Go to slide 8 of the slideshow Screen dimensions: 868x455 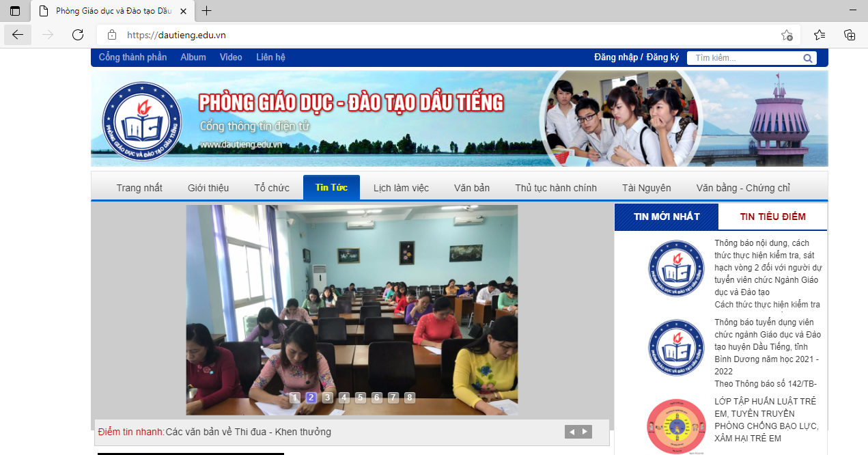click(410, 398)
